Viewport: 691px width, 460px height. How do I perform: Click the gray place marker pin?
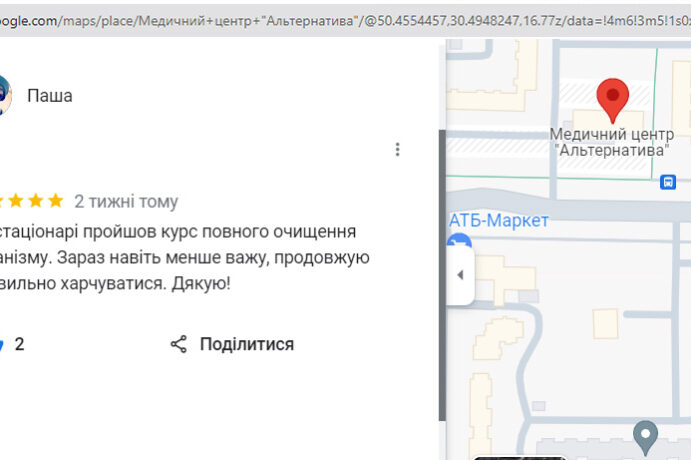coord(646,435)
